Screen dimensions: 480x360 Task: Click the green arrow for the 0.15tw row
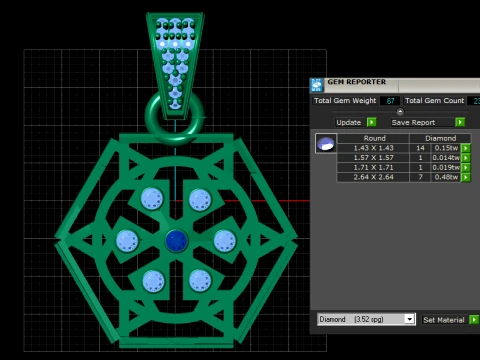(466, 148)
